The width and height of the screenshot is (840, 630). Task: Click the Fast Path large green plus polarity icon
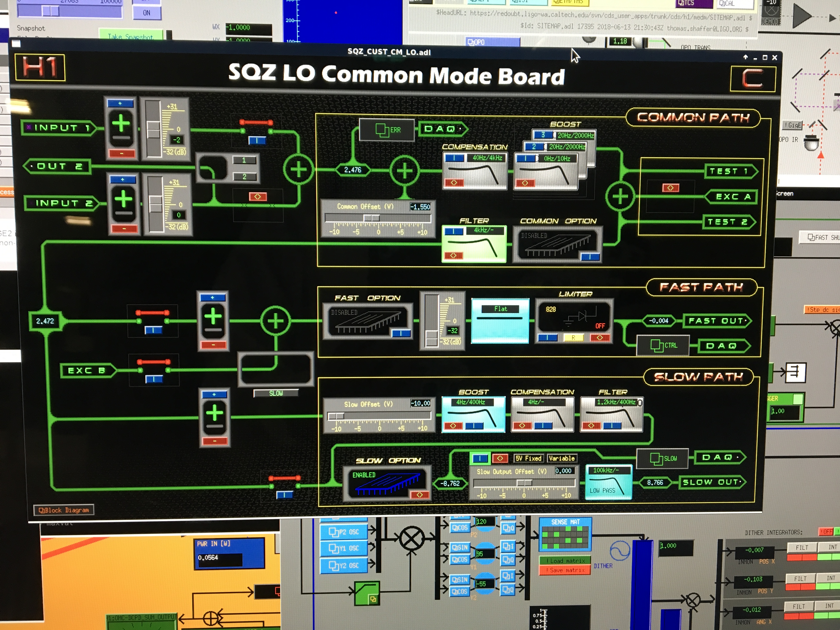pyautogui.click(x=213, y=317)
